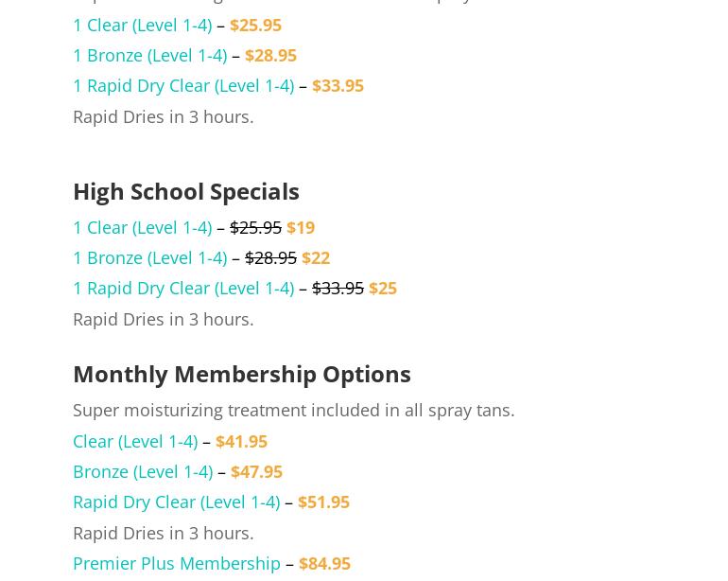Viewport: 728px width, 581px height.
Task: Click the $84.95 Premier Plus price
Action: coord(324,563)
